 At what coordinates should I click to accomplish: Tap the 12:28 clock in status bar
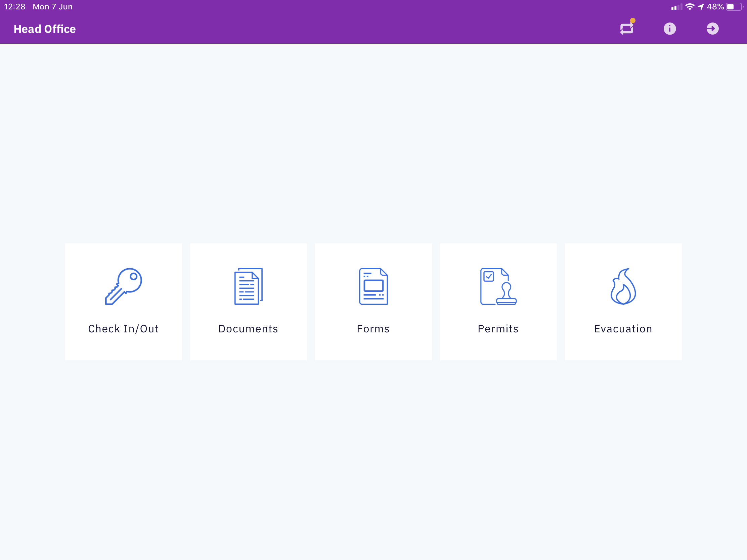coord(14,7)
